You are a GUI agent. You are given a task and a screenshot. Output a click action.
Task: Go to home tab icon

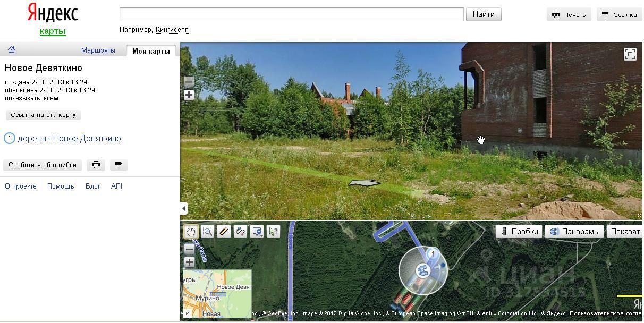tap(11, 50)
